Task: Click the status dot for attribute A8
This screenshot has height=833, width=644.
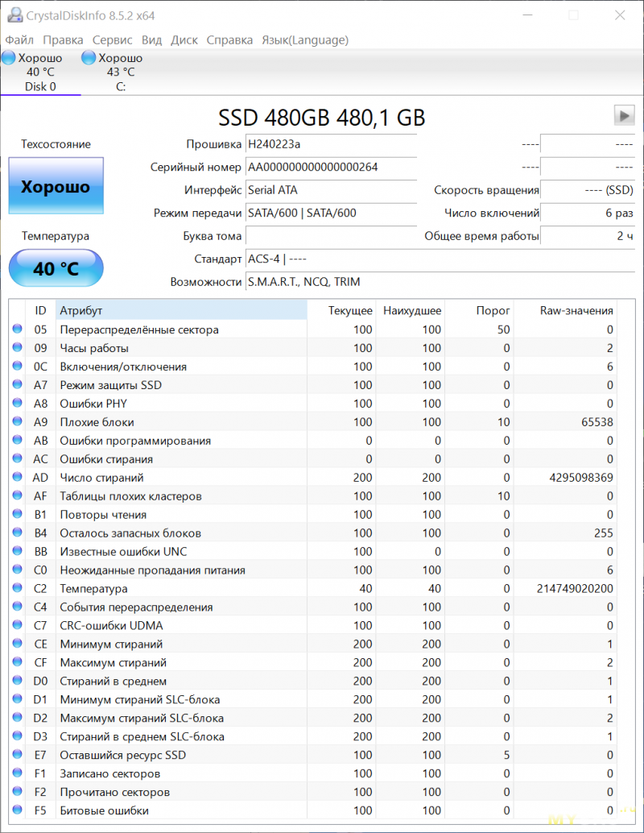Action: point(17,403)
